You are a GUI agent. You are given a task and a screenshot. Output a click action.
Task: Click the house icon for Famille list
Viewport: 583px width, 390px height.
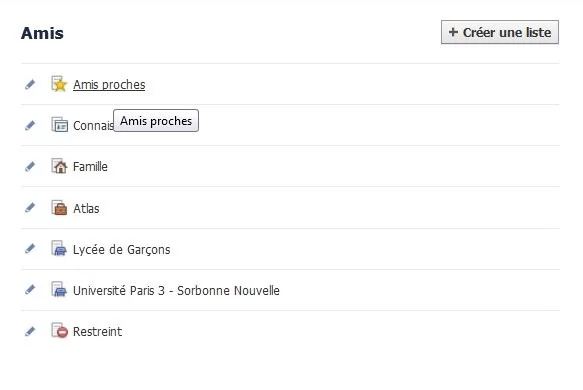[x=59, y=166]
